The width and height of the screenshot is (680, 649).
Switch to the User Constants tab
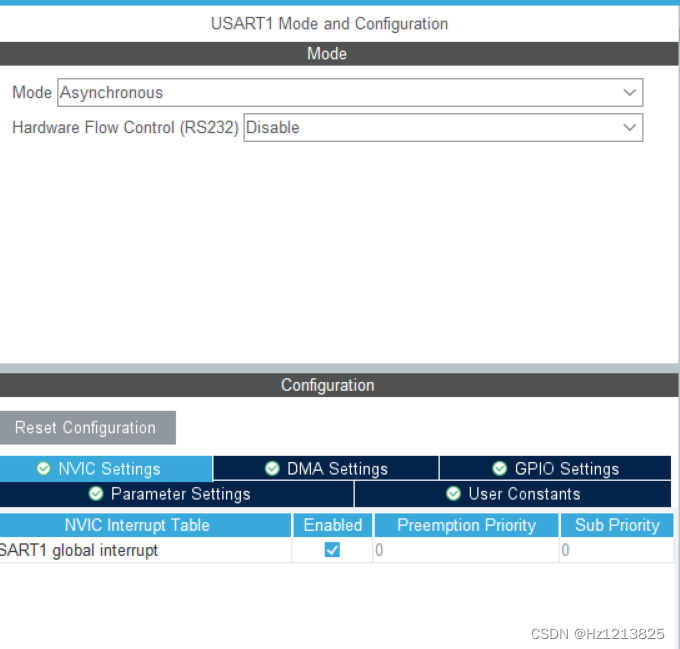click(x=513, y=494)
